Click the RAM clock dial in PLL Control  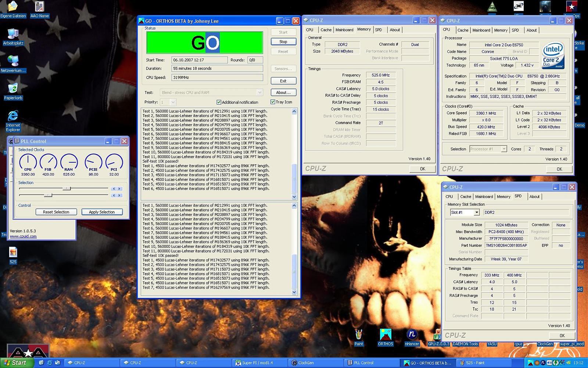click(69, 162)
